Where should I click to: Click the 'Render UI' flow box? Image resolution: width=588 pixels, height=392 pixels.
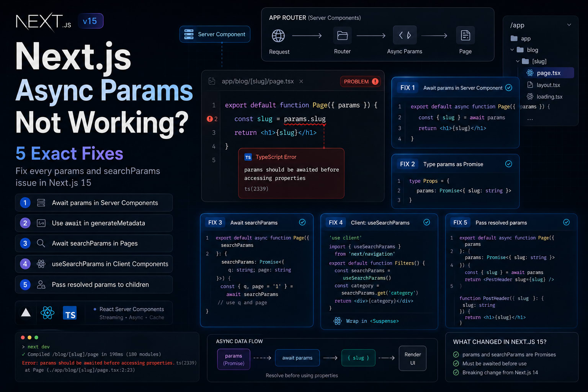tap(413, 358)
